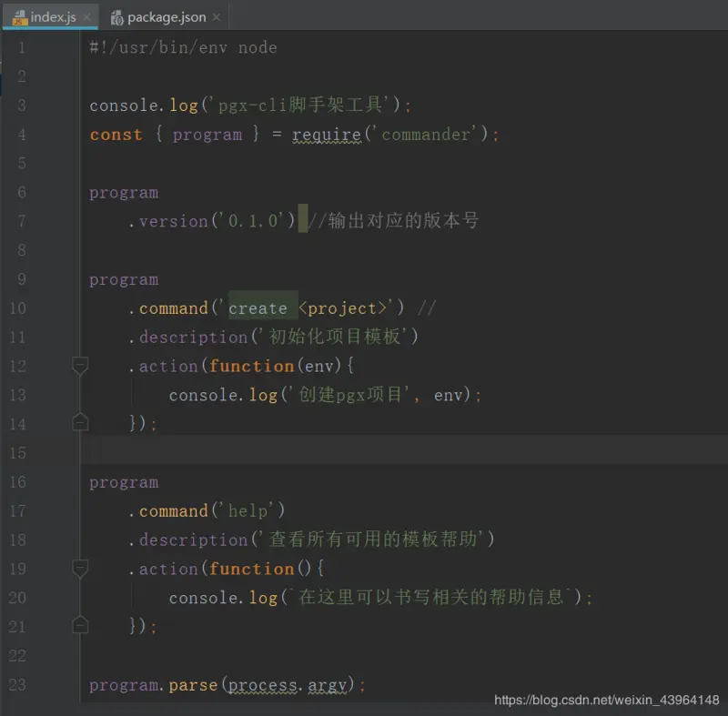The height and width of the screenshot is (716, 728).
Task: Click '.command' on line 10
Action: click(x=168, y=308)
